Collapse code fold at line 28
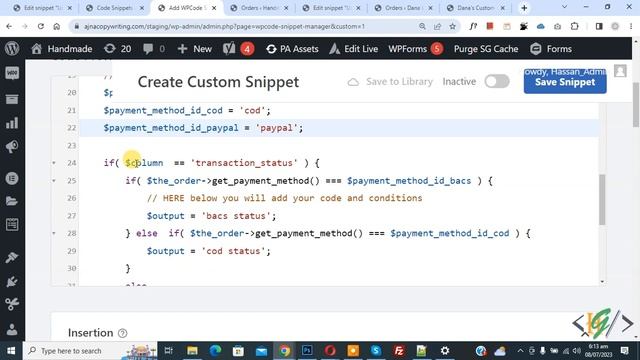The height and width of the screenshot is (360, 640). tap(54, 233)
